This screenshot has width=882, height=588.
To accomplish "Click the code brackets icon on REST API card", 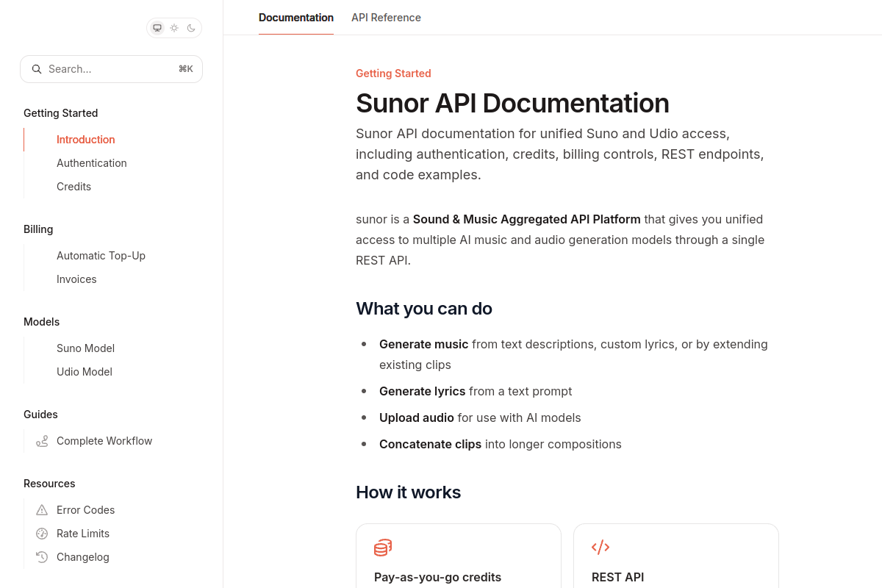I will click(x=600, y=547).
